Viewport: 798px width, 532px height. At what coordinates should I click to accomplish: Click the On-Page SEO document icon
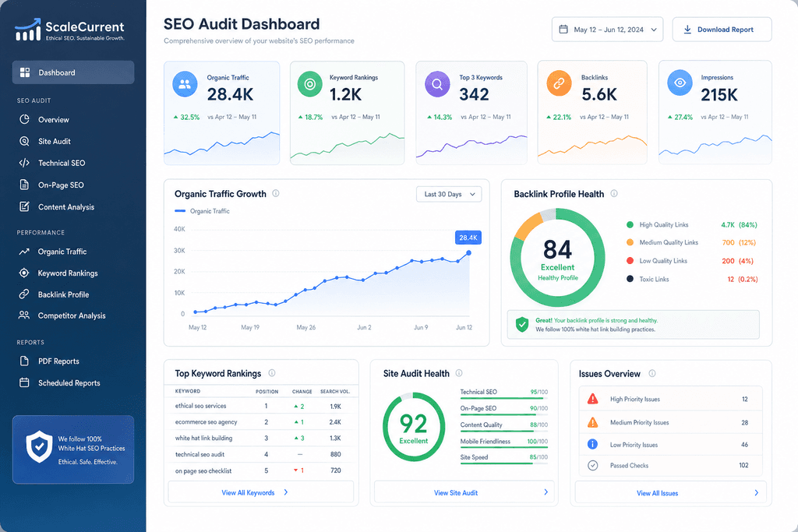click(x=24, y=185)
